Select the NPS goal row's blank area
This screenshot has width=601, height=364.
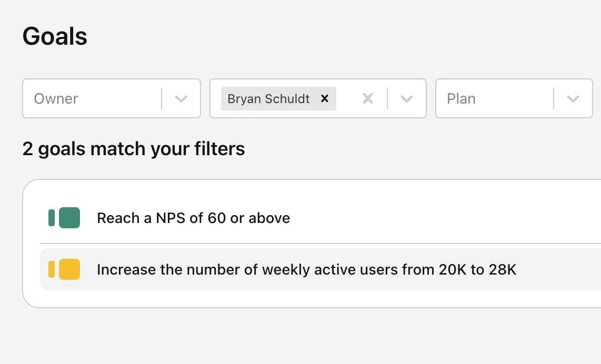click(447, 218)
